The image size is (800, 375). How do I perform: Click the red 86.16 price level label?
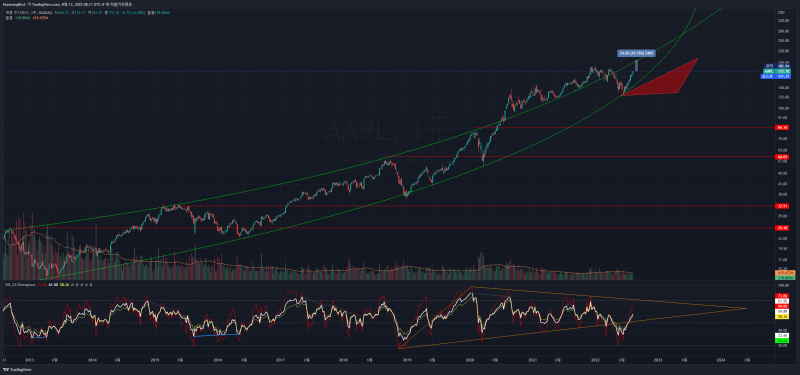[782, 127]
